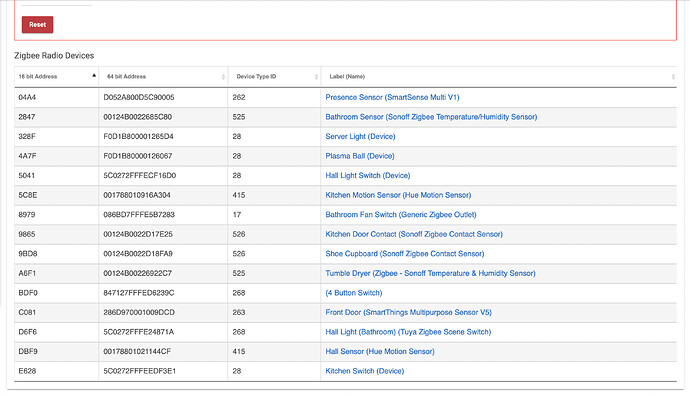Open Front Door SmartThings Multipurpose Sensor link
Screen dimensions: 690x396
pyautogui.click(x=408, y=312)
